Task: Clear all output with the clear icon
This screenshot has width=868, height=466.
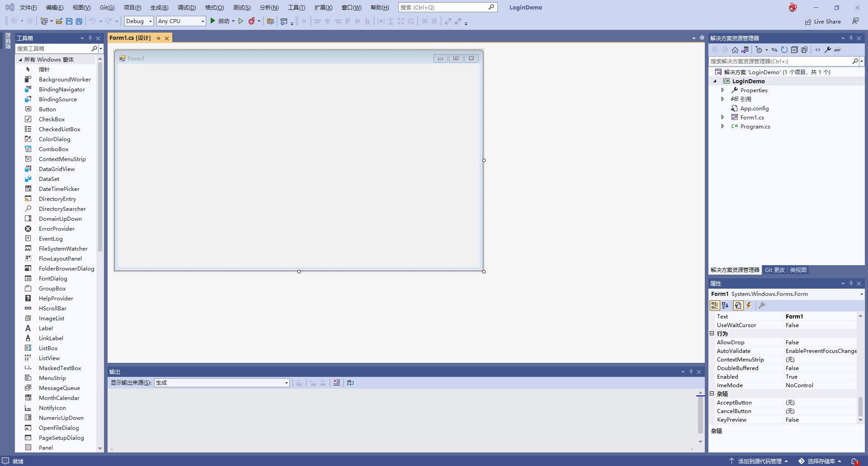Action: pyautogui.click(x=337, y=383)
